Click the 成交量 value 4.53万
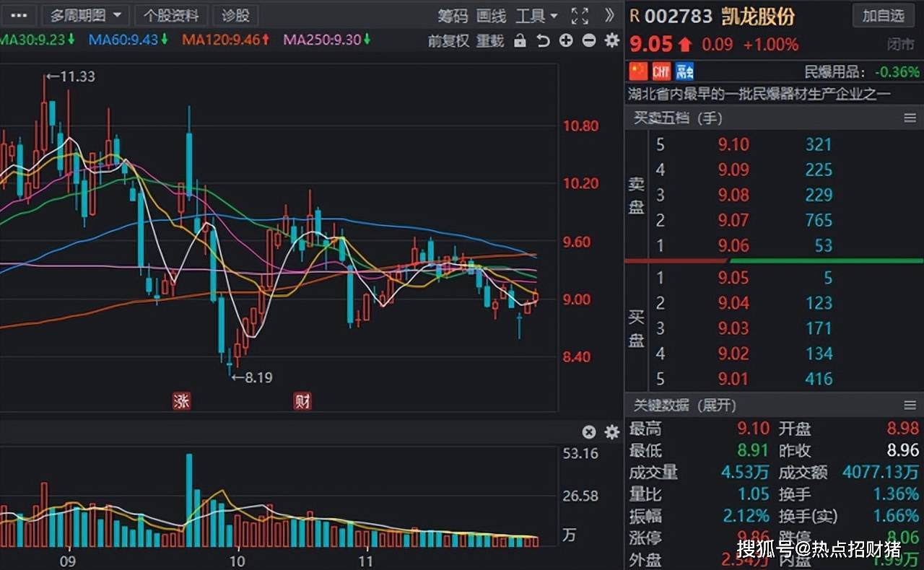This screenshot has width=924, height=570. pyautogui.click(x=746, y=473)
